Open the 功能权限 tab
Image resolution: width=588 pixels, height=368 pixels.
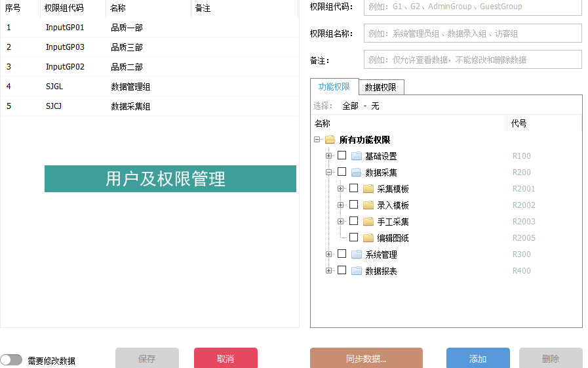(334, 87)
